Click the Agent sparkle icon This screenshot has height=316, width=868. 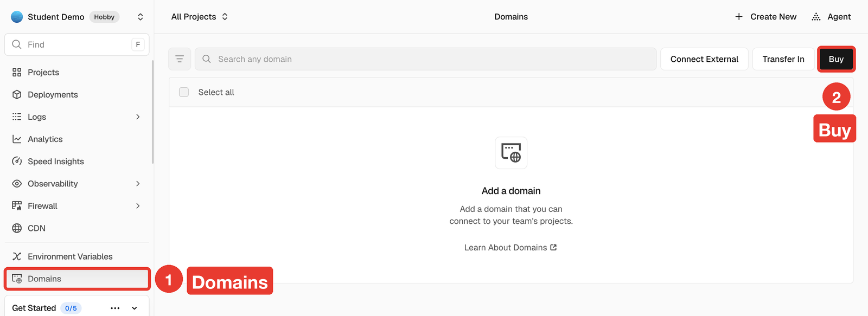click(x=816, y=17)
